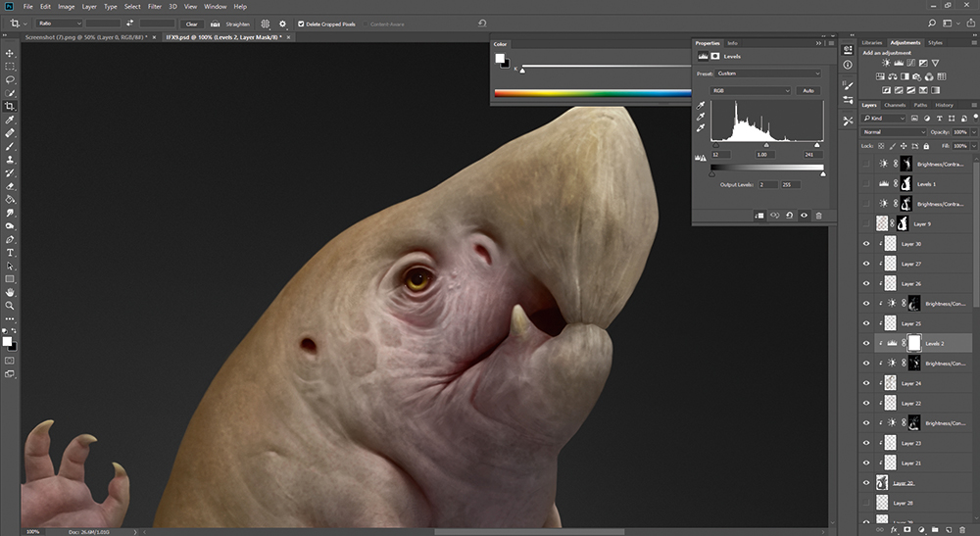Open the Filter menu

coord(155,6)
